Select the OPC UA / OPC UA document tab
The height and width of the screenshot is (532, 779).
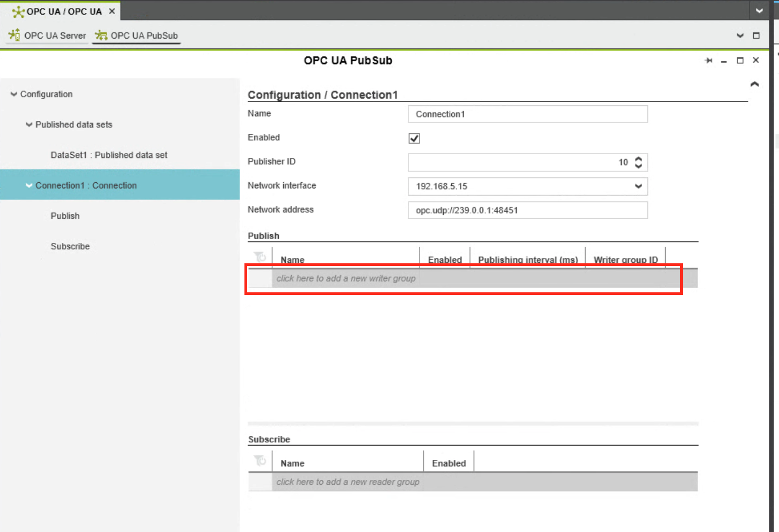pyautogui.click(x=60, y=11)
